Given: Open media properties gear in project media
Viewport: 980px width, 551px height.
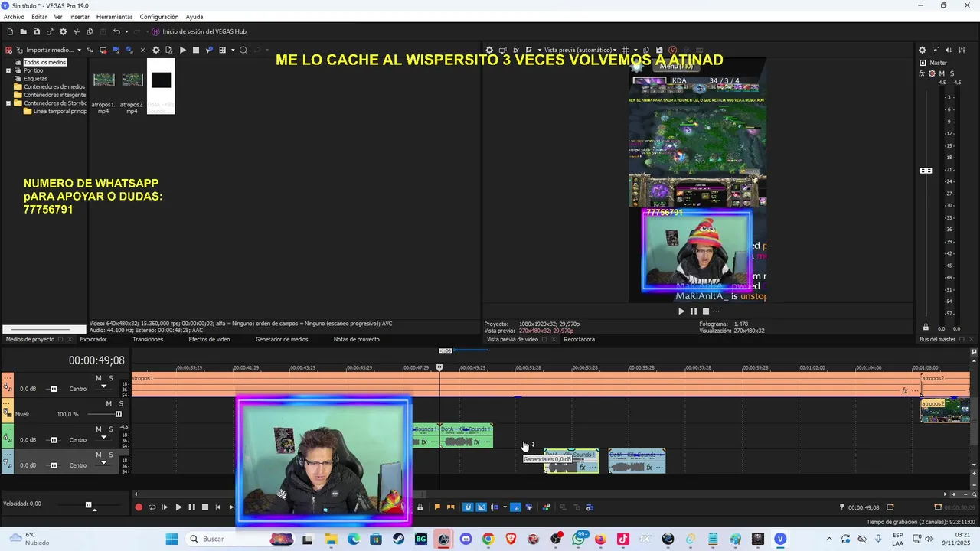Looking at the screenshot, I should coord(156,50).
